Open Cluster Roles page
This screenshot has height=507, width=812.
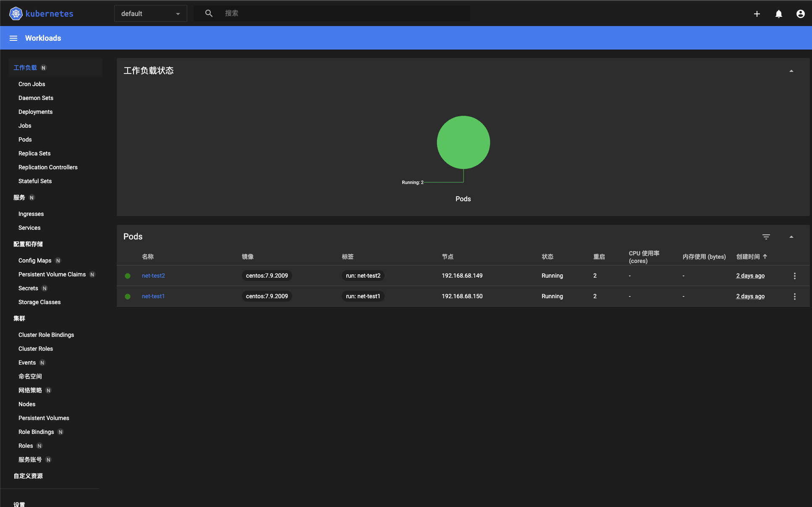[x=36, y=349]
